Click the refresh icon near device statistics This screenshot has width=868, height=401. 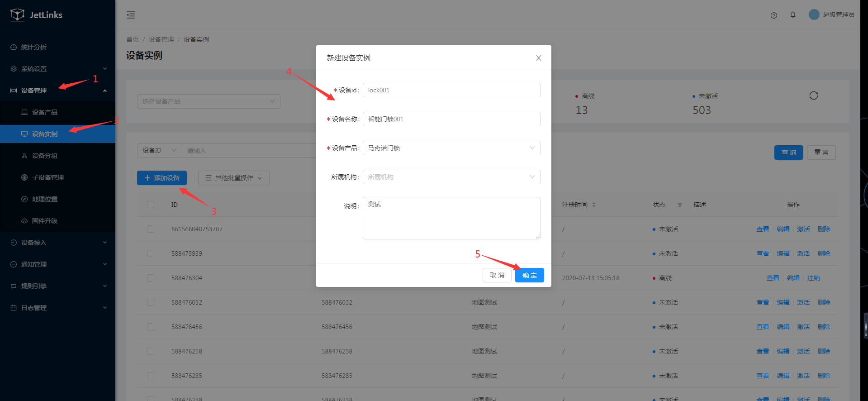pyautogui.click(x=813, y=95)
